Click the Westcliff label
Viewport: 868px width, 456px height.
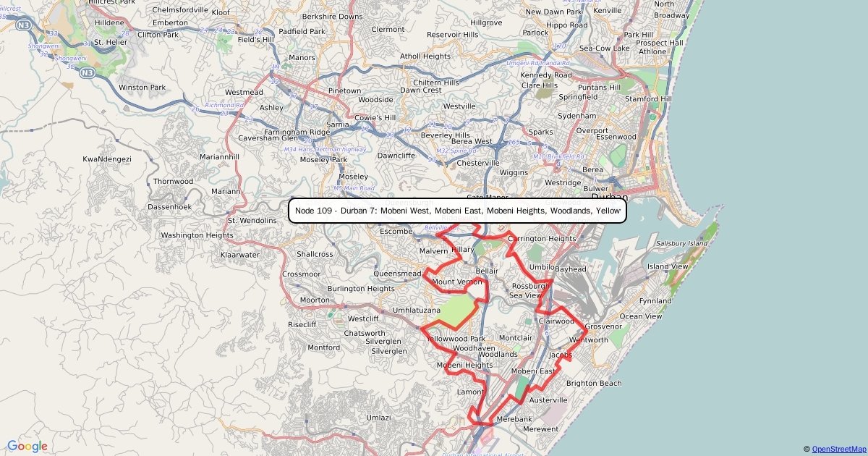(x=363, y=319)
